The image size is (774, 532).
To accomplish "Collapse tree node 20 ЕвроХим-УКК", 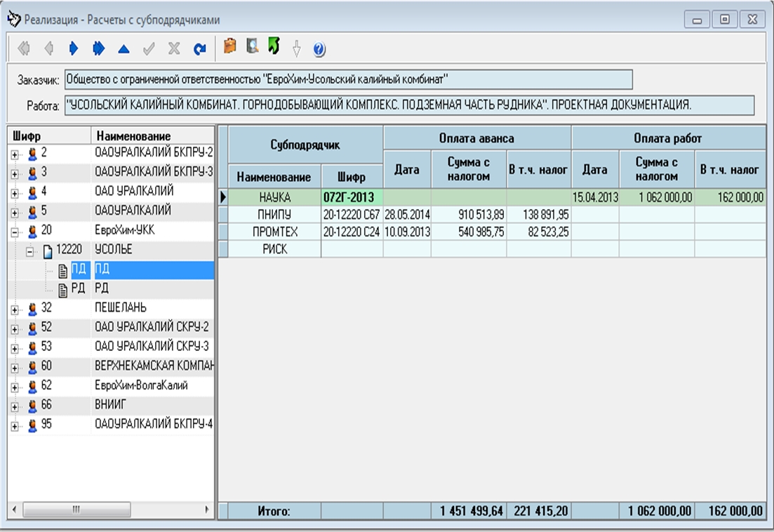I will pos(15,232).
